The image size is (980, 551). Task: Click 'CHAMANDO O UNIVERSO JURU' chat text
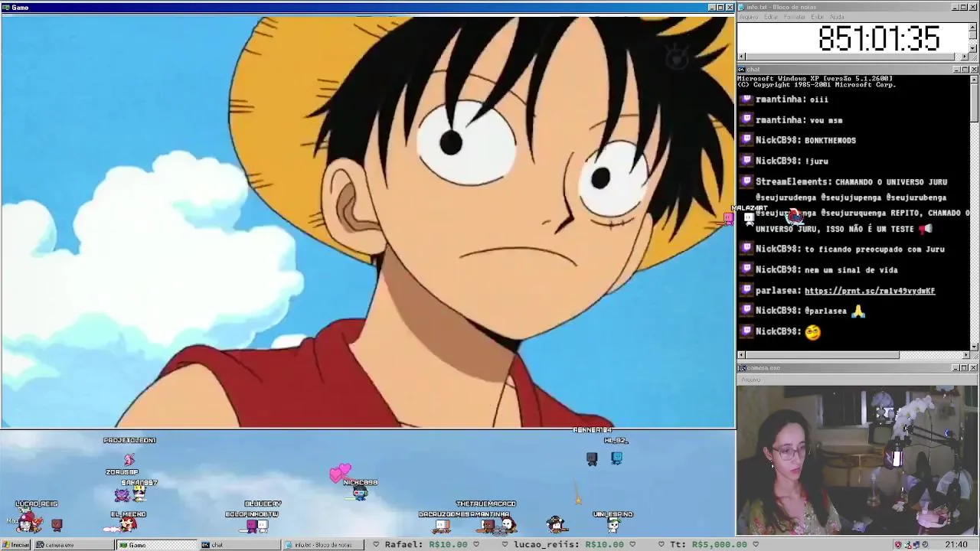(891, 181)
